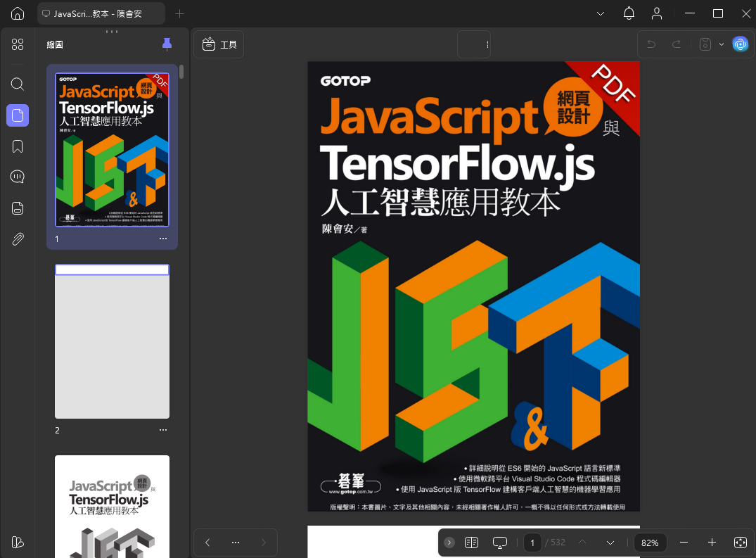Expand the tab list chevron in title bar

point(601,14)
